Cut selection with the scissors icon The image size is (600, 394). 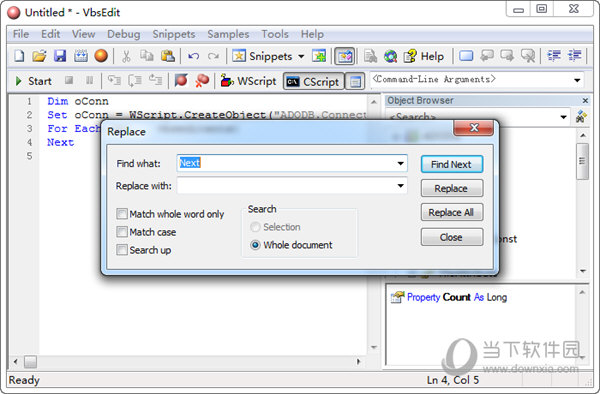(x=126, y=56)
